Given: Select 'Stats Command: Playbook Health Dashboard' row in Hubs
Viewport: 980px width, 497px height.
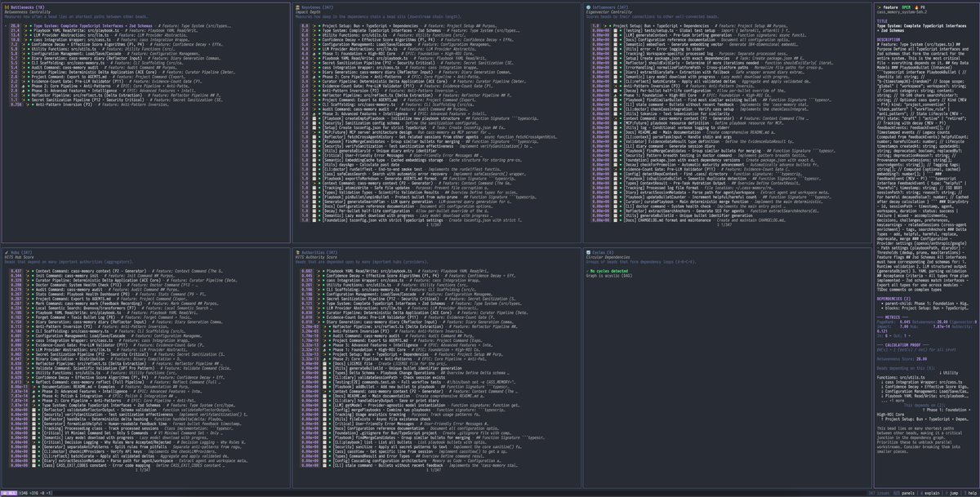Looking at the screenshot, I should [x=106, y=295].
